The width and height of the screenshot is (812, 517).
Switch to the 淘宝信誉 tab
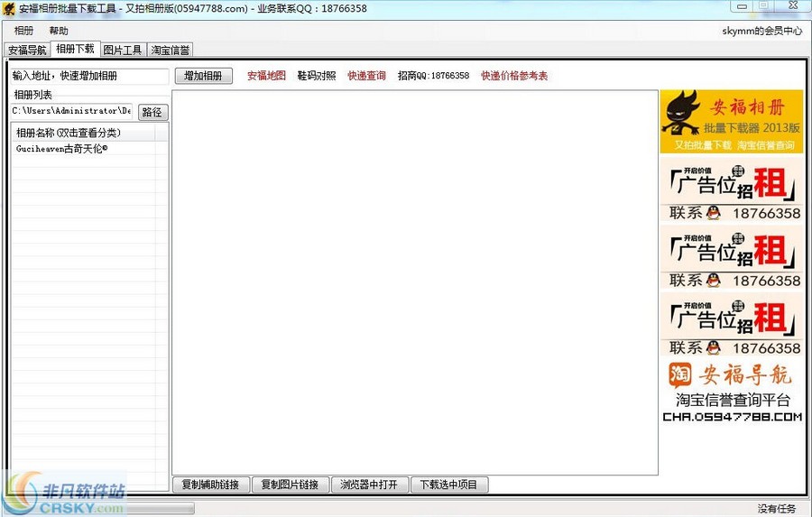pos(171,50)
